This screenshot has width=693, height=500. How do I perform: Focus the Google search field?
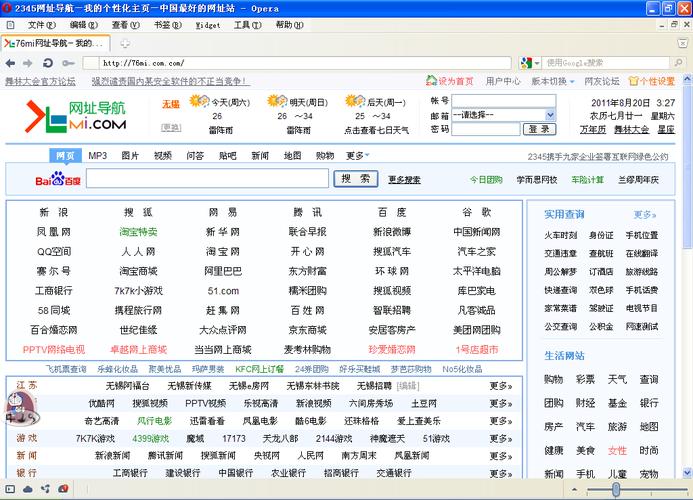[x=608, y=63]
